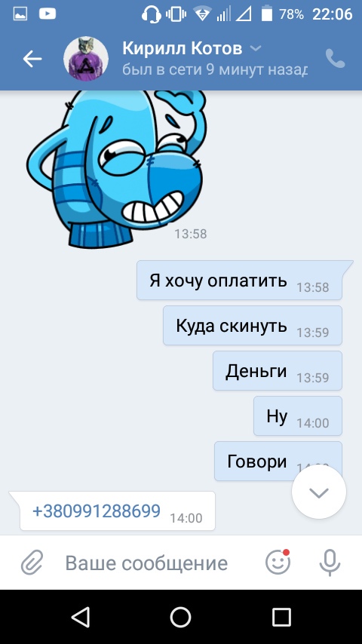
Task: Open YouTube notification in status bar
Action: tap(48, 14)
